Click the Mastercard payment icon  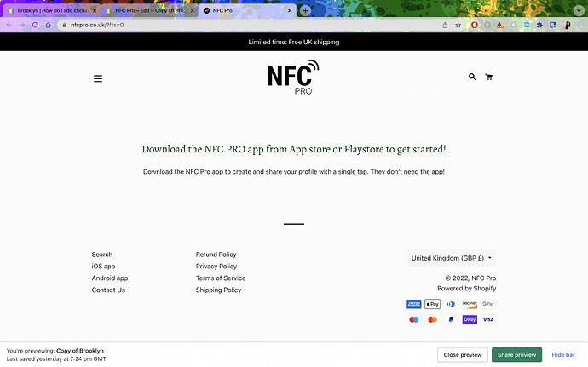tap(432, 319)
